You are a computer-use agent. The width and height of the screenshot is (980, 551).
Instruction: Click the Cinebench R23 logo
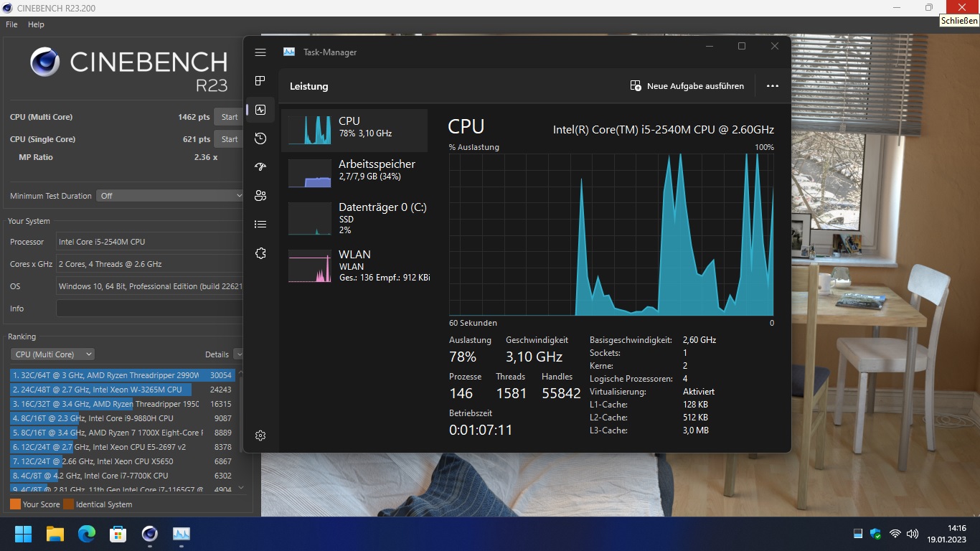(129, 70)
